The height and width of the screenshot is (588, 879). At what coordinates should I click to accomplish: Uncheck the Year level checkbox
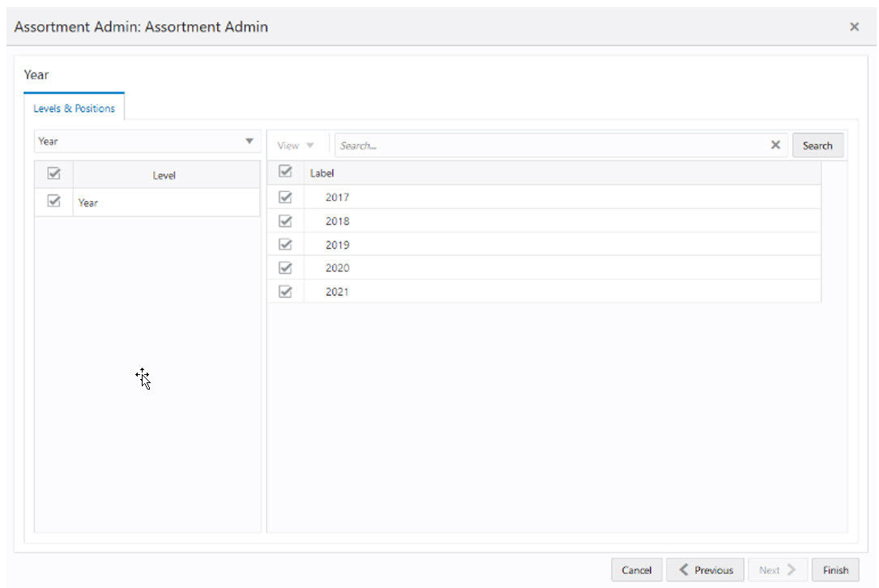click(53, 202)
